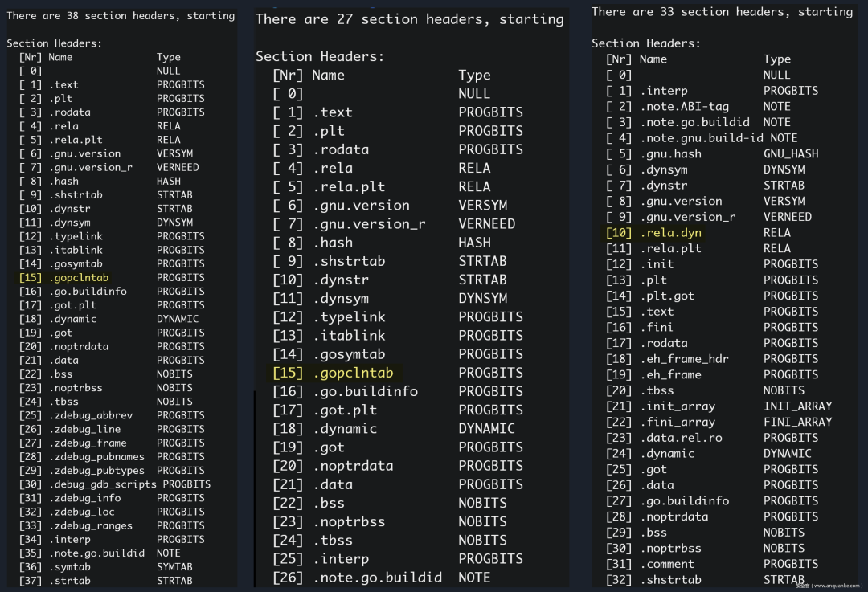Viewport: 868px width, 592px height.
Task: Click .note.go.buildid in the 38-header listing
Action: click(97, 553)
